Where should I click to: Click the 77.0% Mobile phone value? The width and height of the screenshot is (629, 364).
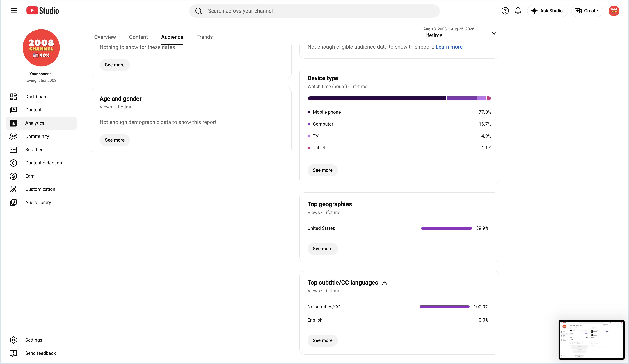click(485, 112)
